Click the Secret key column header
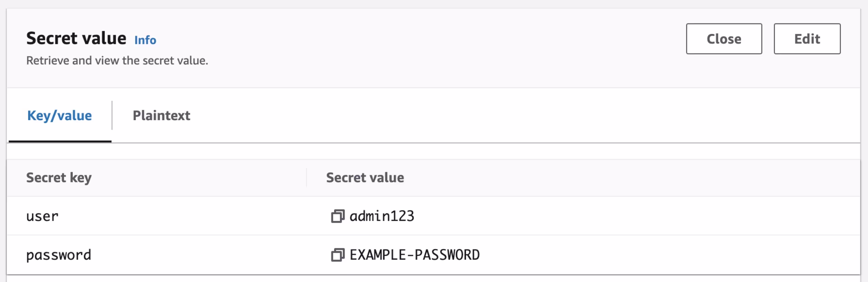This screenshot has height=282, width=868. tap(59, 178)
